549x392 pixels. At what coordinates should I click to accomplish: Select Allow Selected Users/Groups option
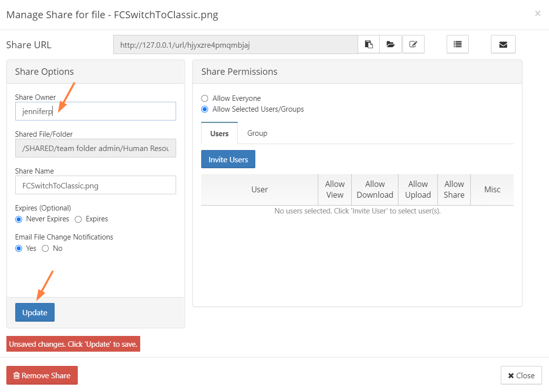pyautogui.click(x=205, y=109)
